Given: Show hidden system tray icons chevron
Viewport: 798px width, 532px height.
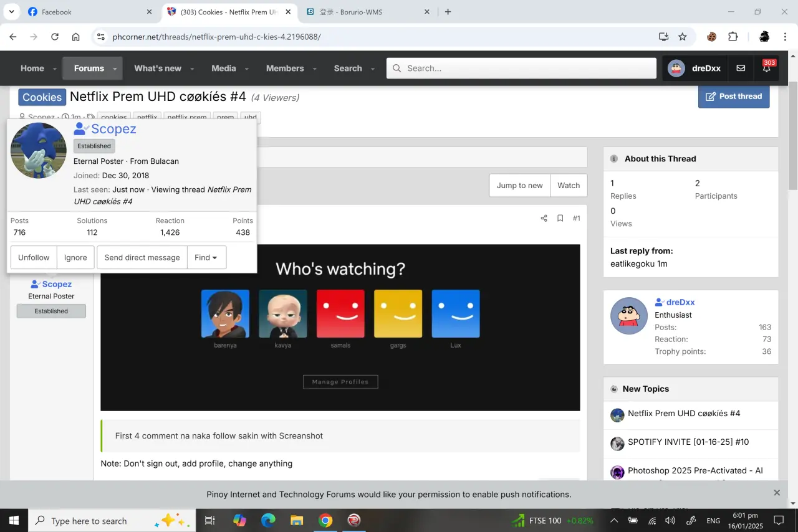Looking at the screenshot, I should click(x=614, y=521).
